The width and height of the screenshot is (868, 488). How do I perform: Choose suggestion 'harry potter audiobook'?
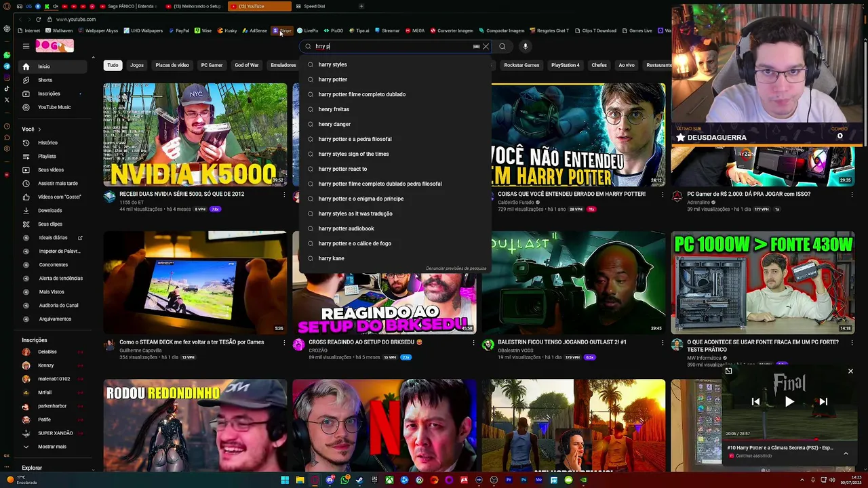395,228
